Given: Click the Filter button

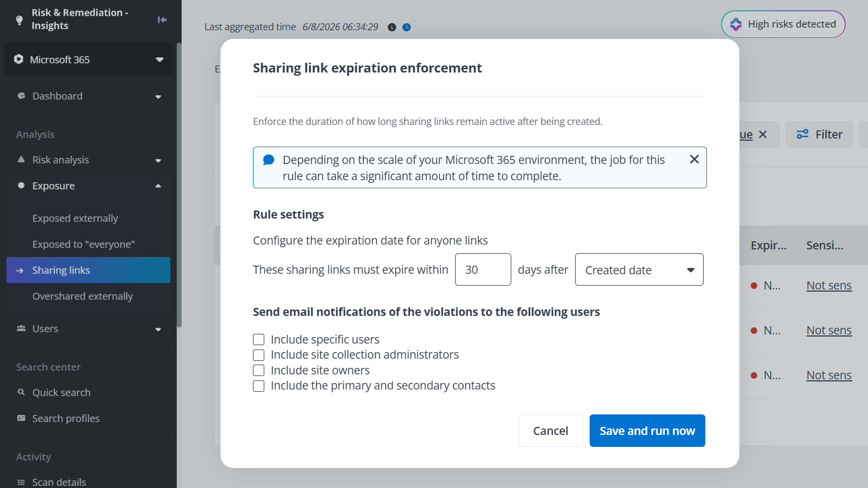Looking at the screenshot, I should [819, 134].
